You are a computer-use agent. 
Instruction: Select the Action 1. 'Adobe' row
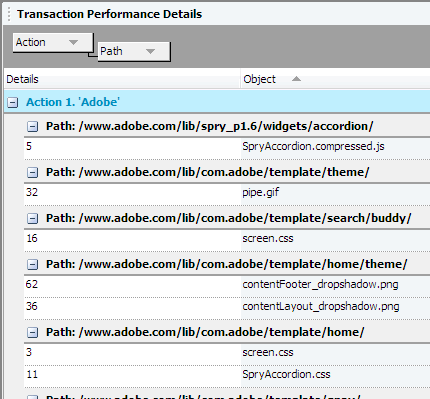click(x=217, y=102)
